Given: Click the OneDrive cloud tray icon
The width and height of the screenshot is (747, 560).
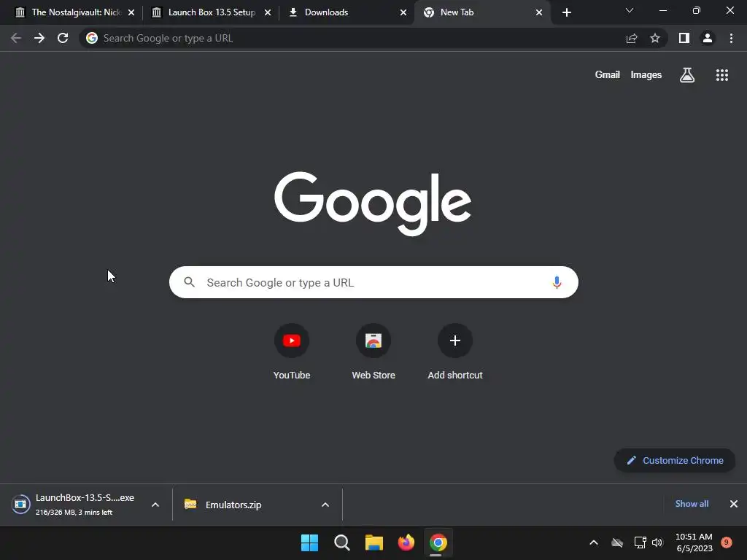Looking at the screenshot, I should tap(617, 542).
